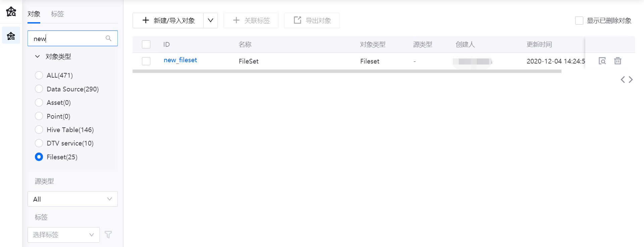Open dropdown arrow beside 新建/导入对象
This screenshot has width=644, height=247.
pyautogui.click(x=210, y=20)
